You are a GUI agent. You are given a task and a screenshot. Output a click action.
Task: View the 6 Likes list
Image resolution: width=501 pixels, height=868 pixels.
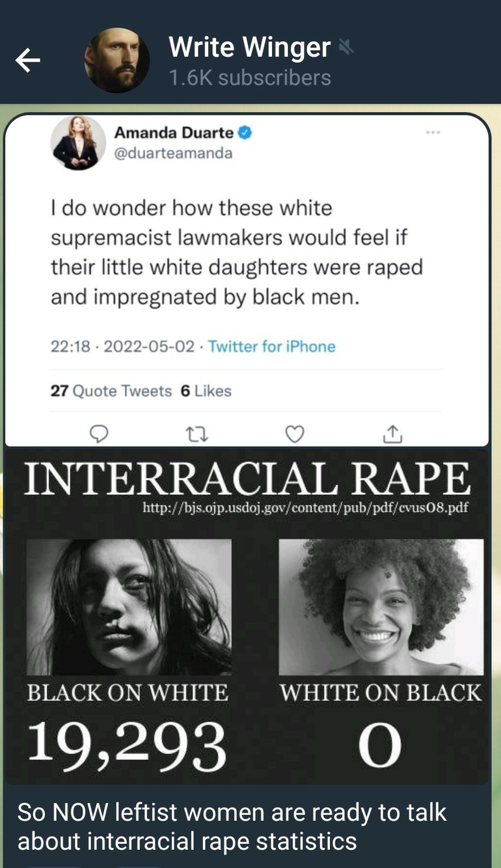tap(206, 391)
